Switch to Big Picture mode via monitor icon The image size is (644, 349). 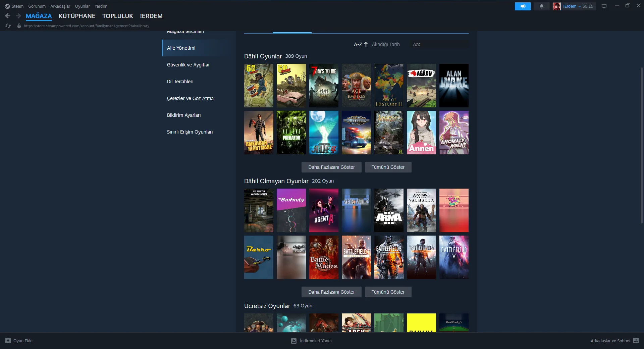pyautogui.click(x=604, y=6)
